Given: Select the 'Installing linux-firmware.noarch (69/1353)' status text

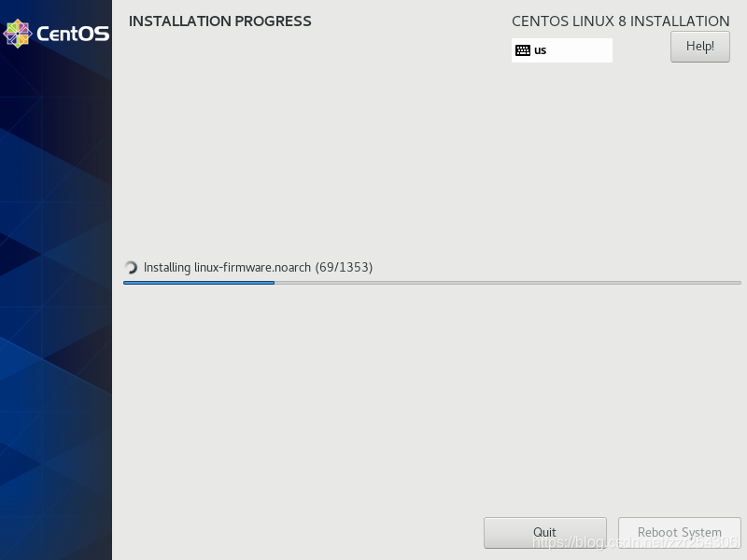Looking at the screenshot, I should click(x=259, y=268).
